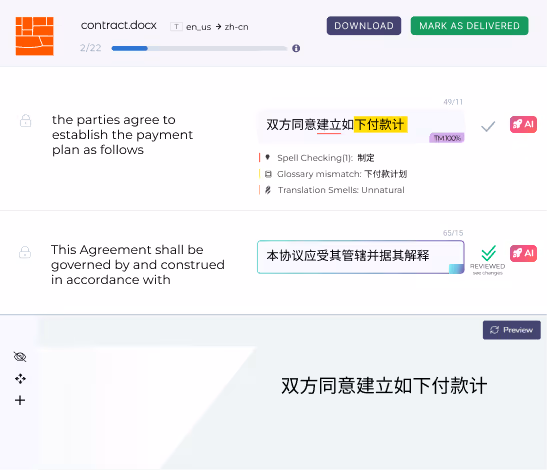Open 'see changes' link under Reviewed

coord(488,273)
